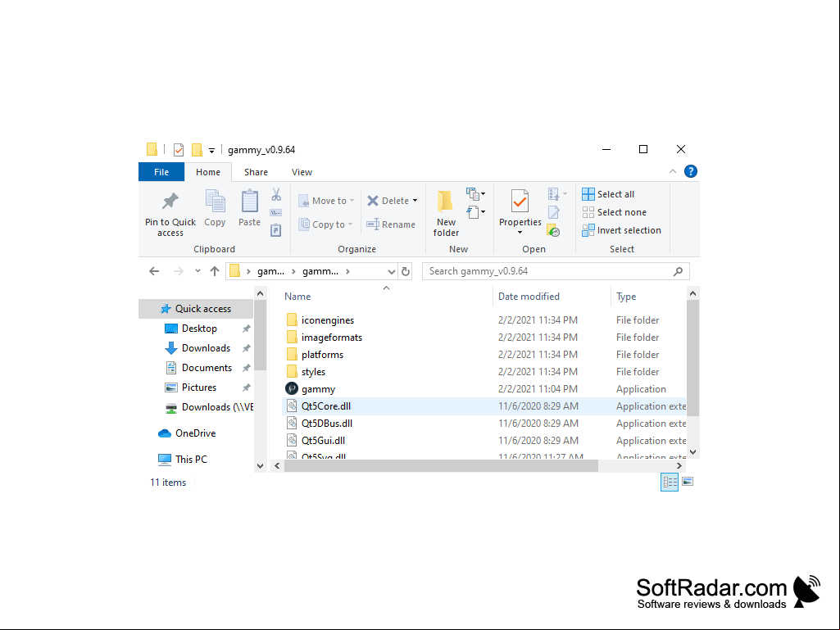Click the Edit icon in Open group
Viewport: 840px width, 630px height.
point(554,213)
